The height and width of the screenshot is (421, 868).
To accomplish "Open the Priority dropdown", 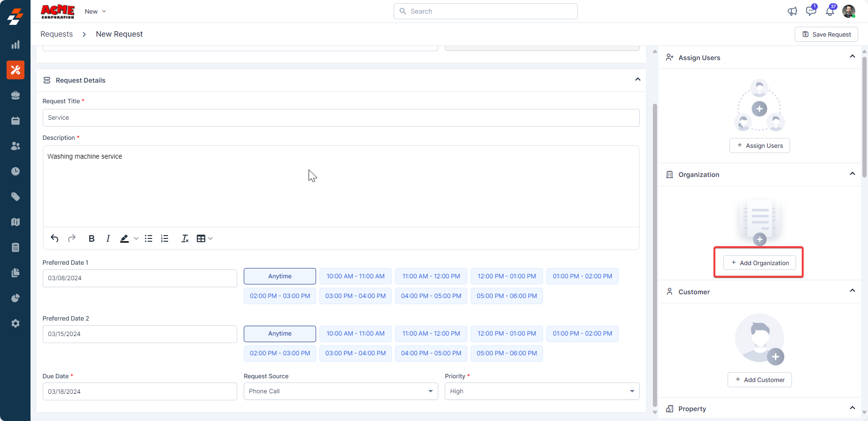I will [x=542, y=391].
